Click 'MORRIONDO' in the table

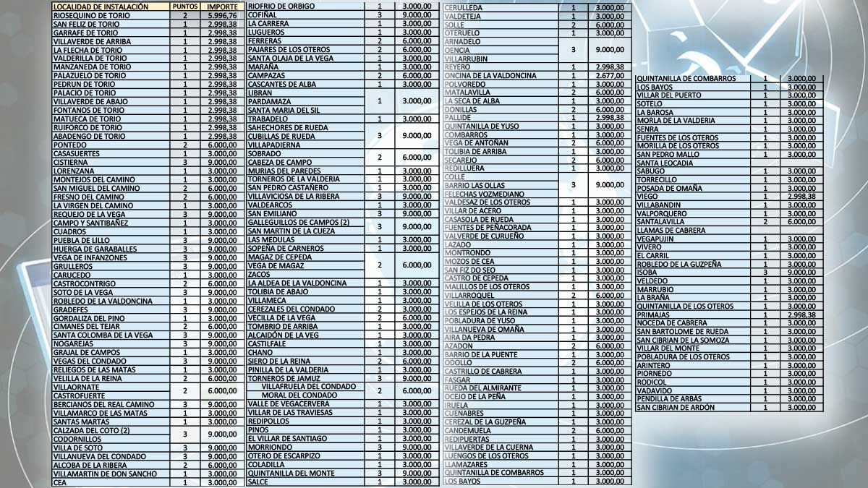click(270, 447)
